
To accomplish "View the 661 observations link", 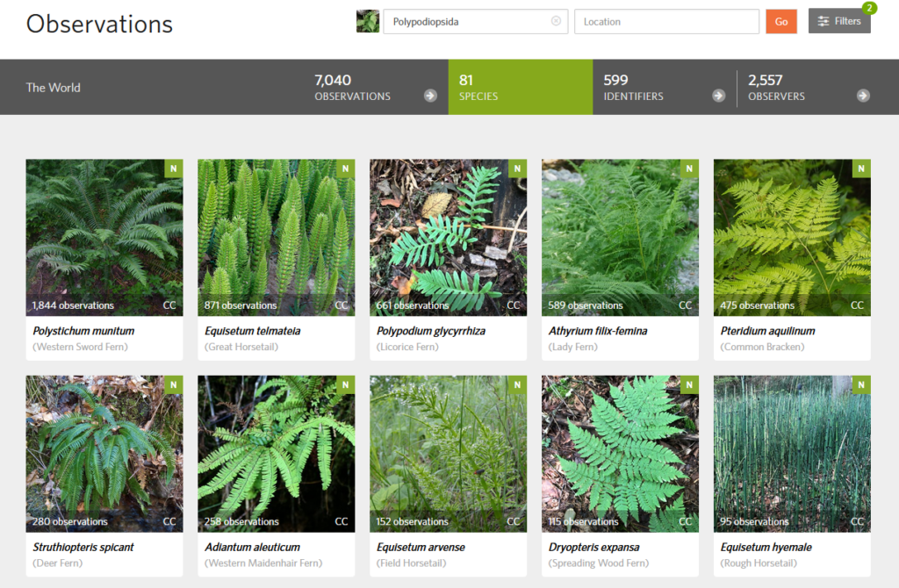I will pos(413,305).
